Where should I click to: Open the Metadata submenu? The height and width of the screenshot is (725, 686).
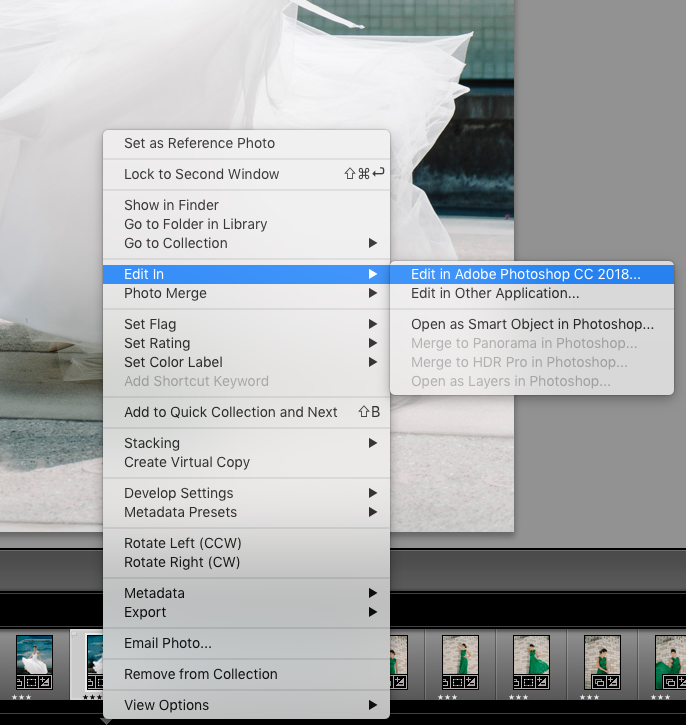point(246,593)
